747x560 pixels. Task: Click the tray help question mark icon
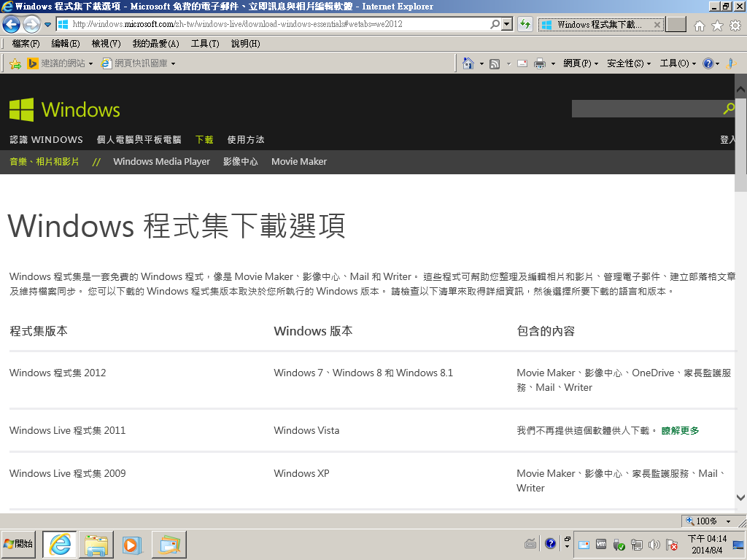[550, 543]
